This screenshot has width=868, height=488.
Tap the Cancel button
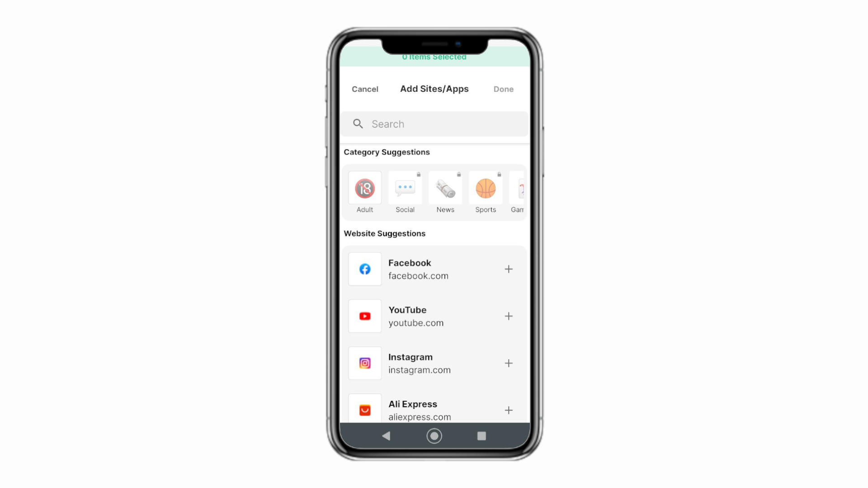[x=364, y=88]
